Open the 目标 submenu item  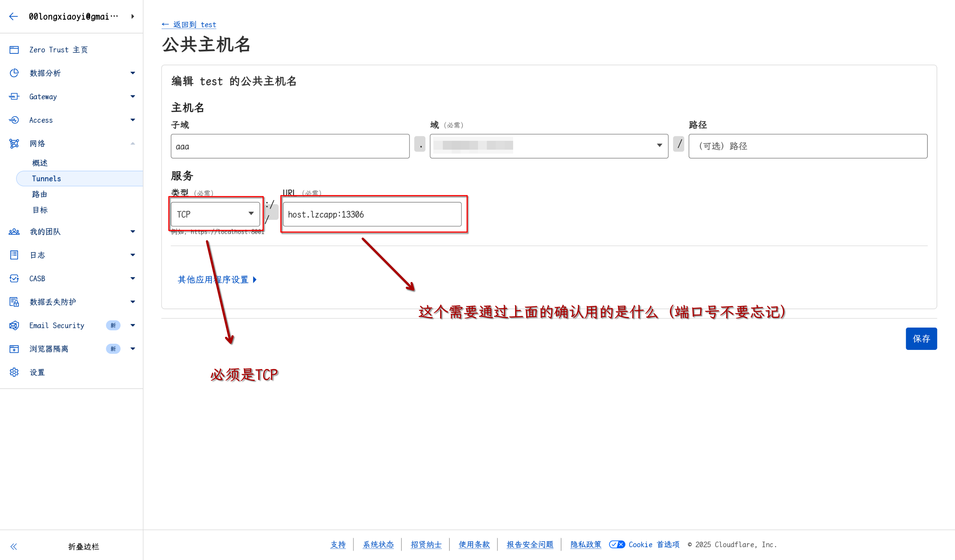40,210
